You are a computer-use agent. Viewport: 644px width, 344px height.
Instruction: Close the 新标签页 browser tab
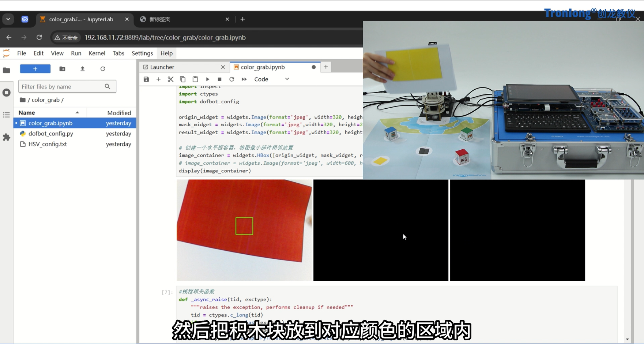click(x=227, y=19)
